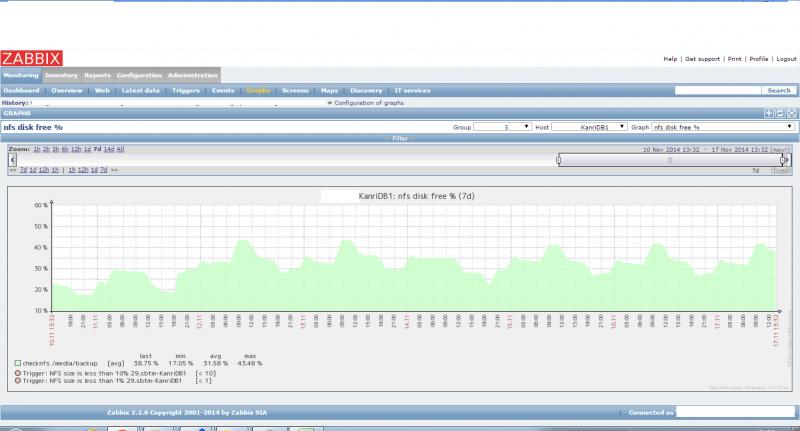800x431 pixels.
Task: Open the Graph dropdown showing nfs disk free %
Action: 723,128
